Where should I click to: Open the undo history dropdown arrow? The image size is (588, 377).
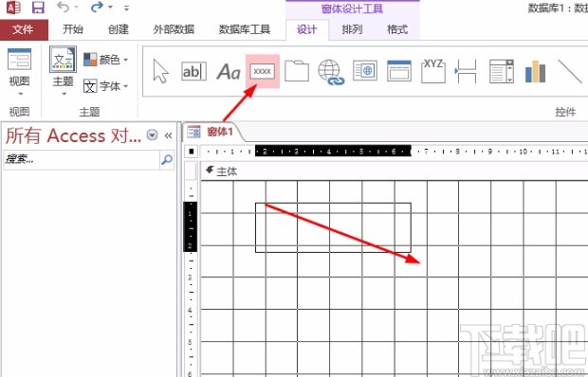(x=76, y=8)
